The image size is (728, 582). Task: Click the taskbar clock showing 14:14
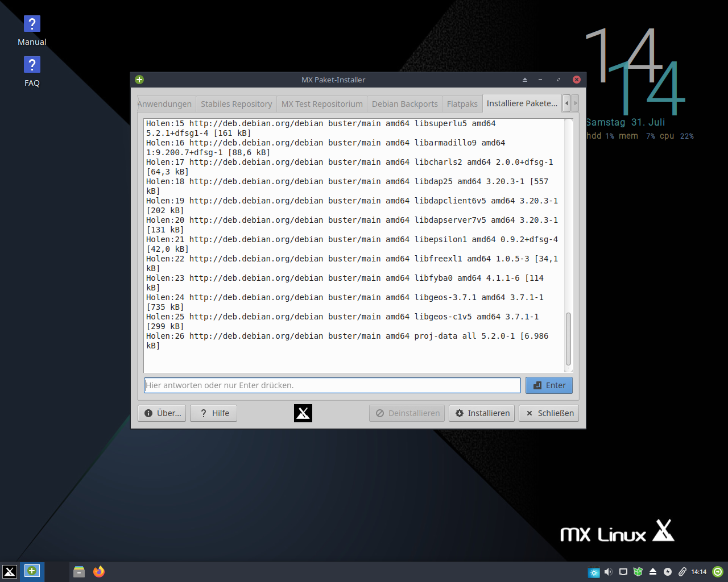tap(699, 572)
